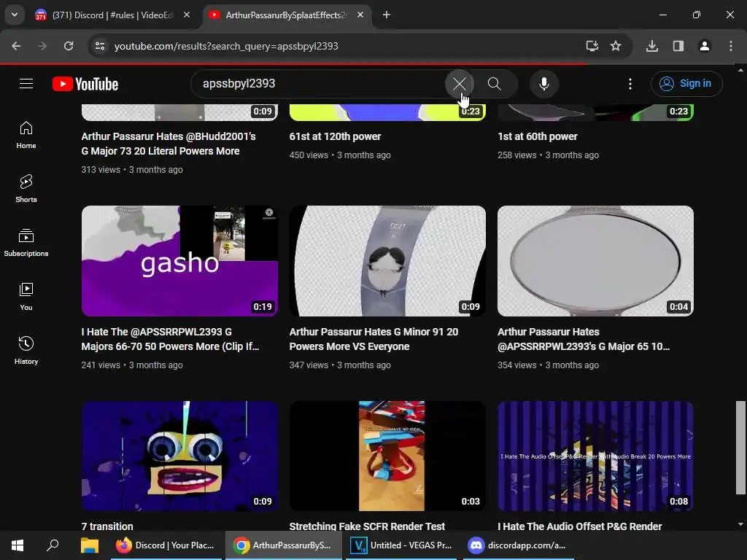Open tab search dropdown arrow
Image resolution: width=747 pixels, height=560 pixels.
(15, 15)
